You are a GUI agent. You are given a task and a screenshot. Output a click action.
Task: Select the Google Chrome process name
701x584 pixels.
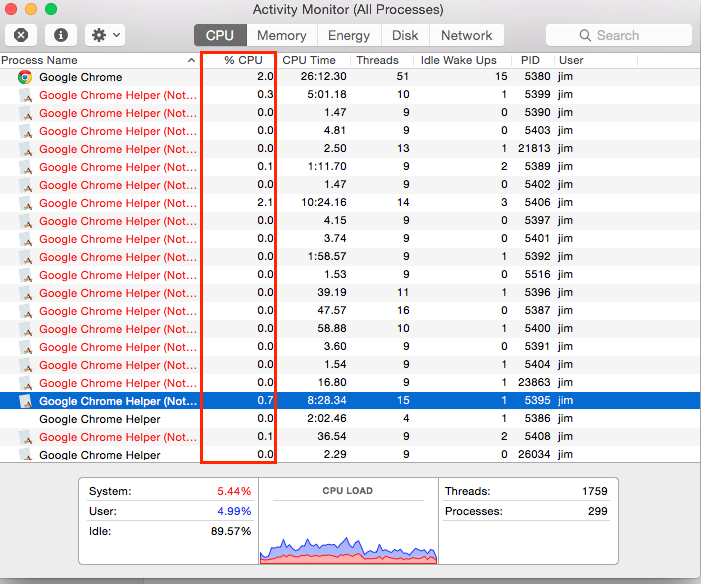[x=80, y=77]
